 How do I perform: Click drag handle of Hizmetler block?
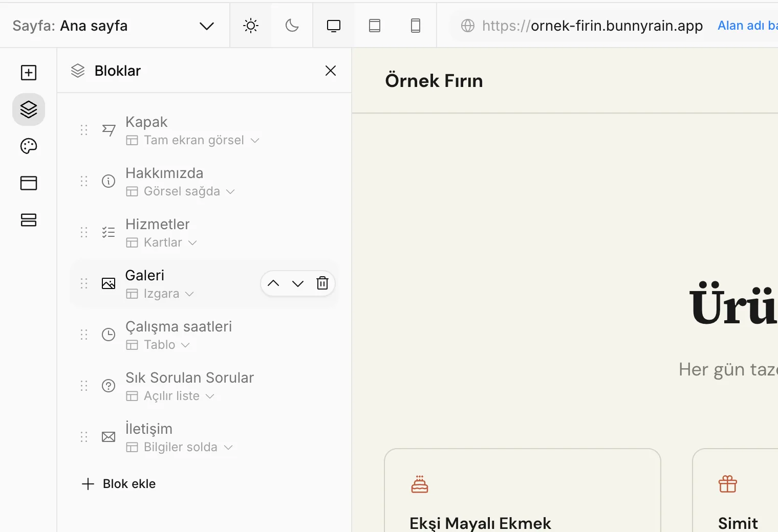84,232
